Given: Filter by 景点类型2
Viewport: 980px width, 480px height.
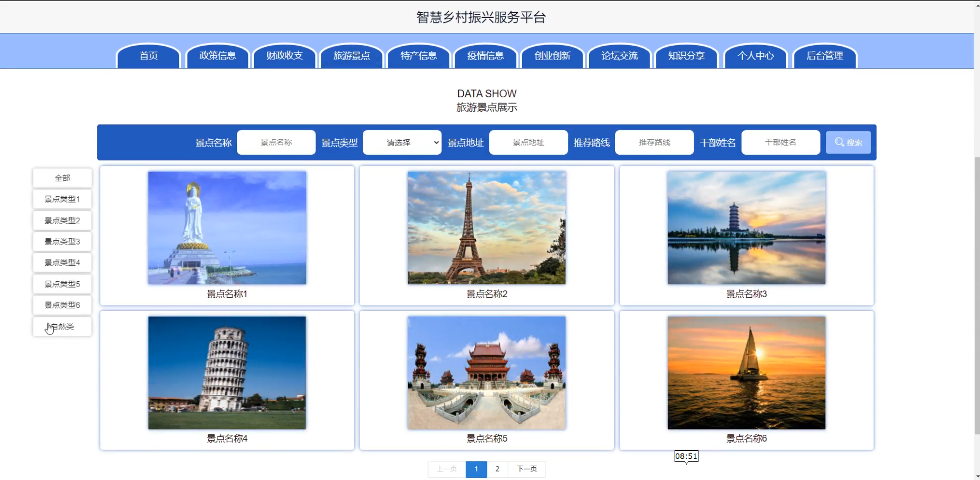Looking at the screenshot, I should [62, 221].
